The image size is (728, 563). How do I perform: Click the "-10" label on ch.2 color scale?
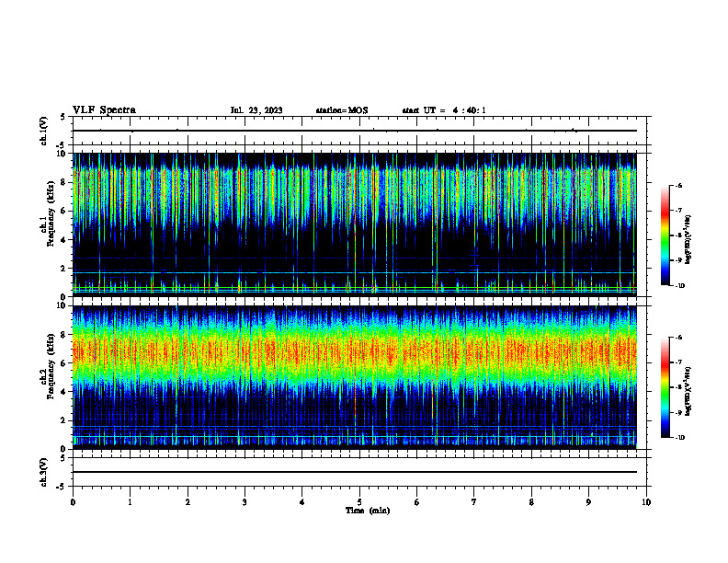click(x=679, y=438)
